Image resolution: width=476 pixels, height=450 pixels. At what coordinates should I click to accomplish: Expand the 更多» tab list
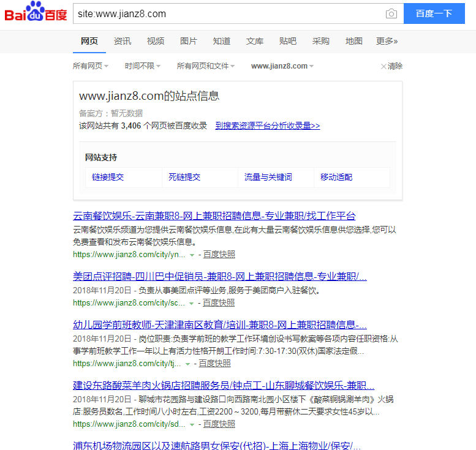coord(387,41)
